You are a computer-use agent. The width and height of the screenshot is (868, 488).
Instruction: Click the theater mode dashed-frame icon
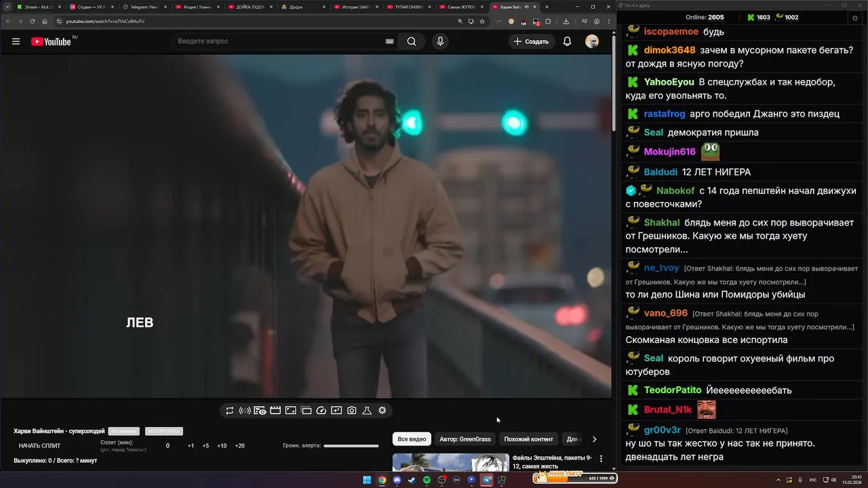point(306,411)
